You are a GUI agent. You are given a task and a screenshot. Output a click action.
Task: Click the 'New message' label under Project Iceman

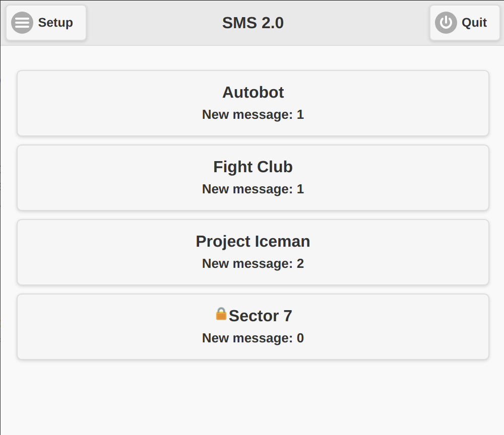click(247, 264)
